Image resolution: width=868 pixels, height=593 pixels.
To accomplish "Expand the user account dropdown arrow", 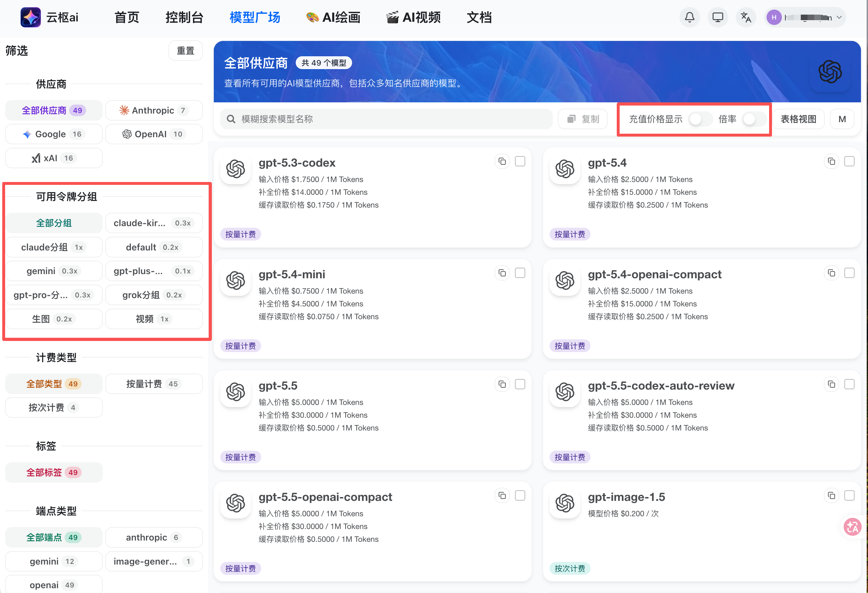I will pyautogui.click(x=839, y=18).
